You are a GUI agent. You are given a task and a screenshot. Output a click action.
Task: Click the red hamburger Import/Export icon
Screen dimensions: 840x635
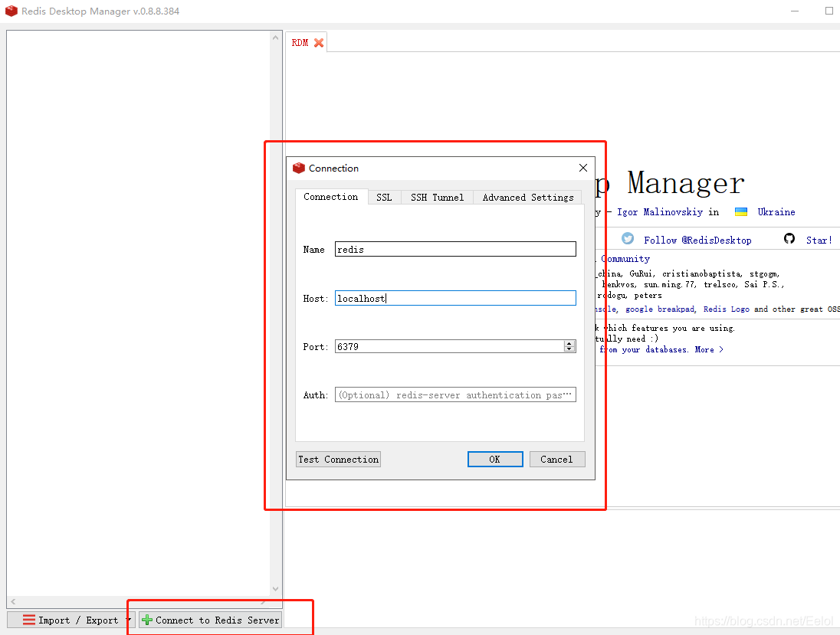click(29, 620)
